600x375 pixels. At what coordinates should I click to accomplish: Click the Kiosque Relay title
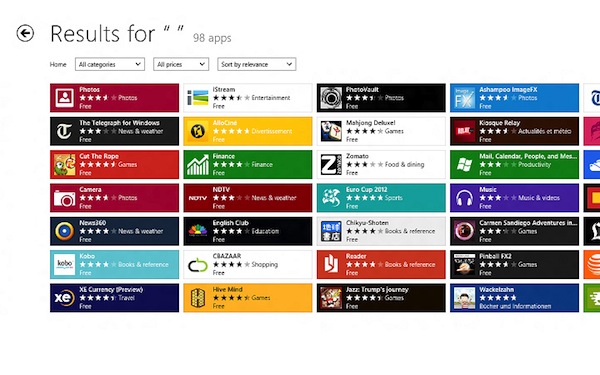[x=499, y=123]
